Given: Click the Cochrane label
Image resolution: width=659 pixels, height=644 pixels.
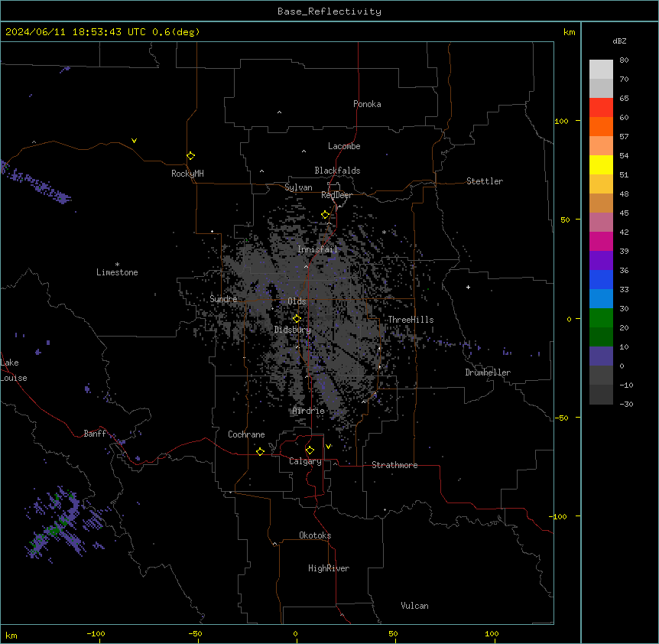Looking at the screenshot, I should coord(246,434).
